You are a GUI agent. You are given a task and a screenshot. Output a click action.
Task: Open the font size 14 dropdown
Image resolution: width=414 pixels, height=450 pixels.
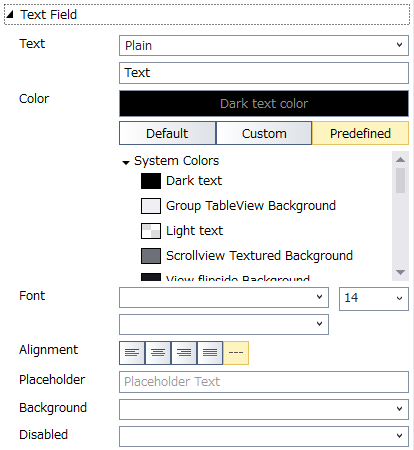374,299
